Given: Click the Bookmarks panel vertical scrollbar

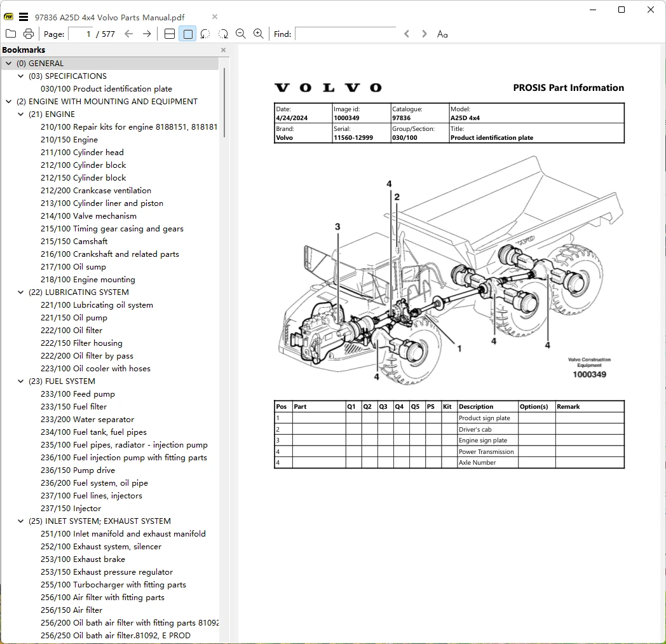Looking at the screenshot, I should 224,103.
